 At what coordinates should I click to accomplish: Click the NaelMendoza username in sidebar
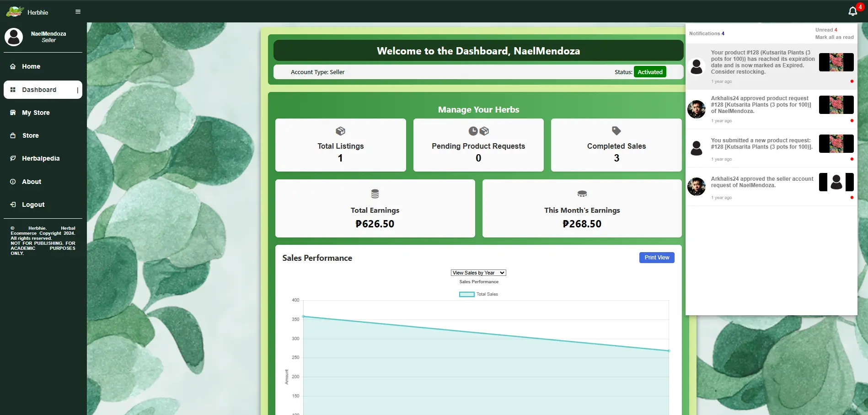tap(48, 34)
